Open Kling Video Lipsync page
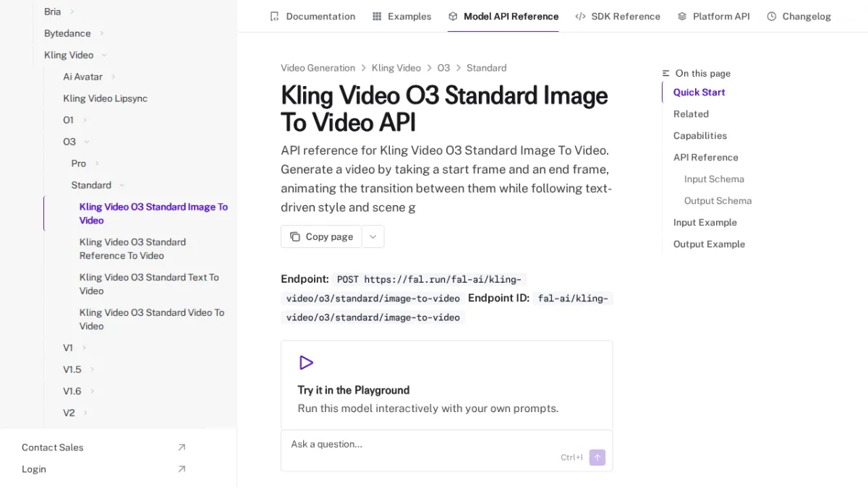 click(106, 98)
